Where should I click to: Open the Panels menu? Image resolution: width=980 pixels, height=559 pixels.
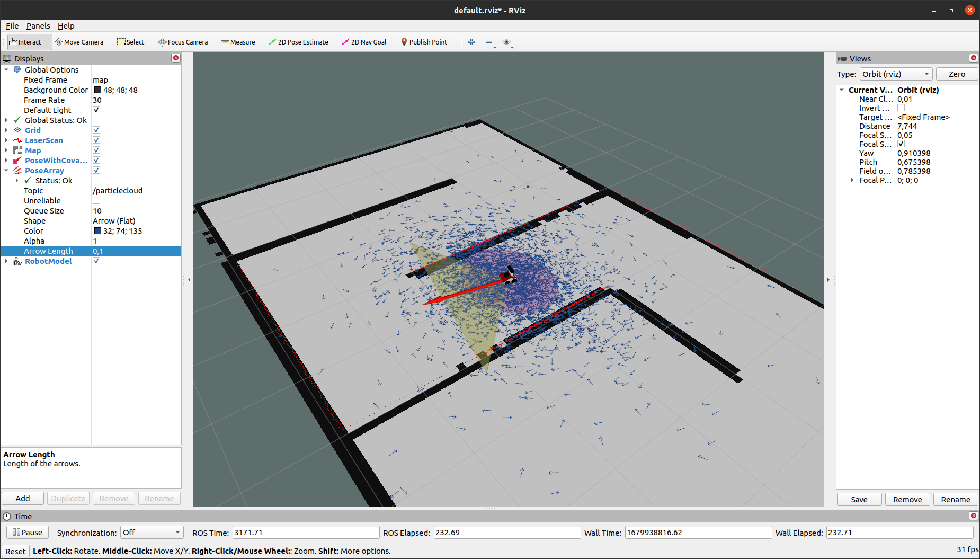[38, 25]
